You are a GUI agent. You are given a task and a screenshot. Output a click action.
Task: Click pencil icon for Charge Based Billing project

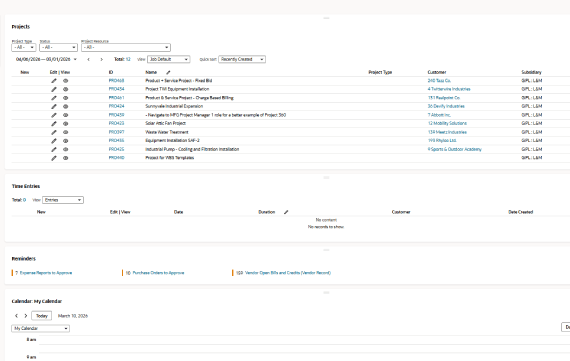tap(54, 98)
